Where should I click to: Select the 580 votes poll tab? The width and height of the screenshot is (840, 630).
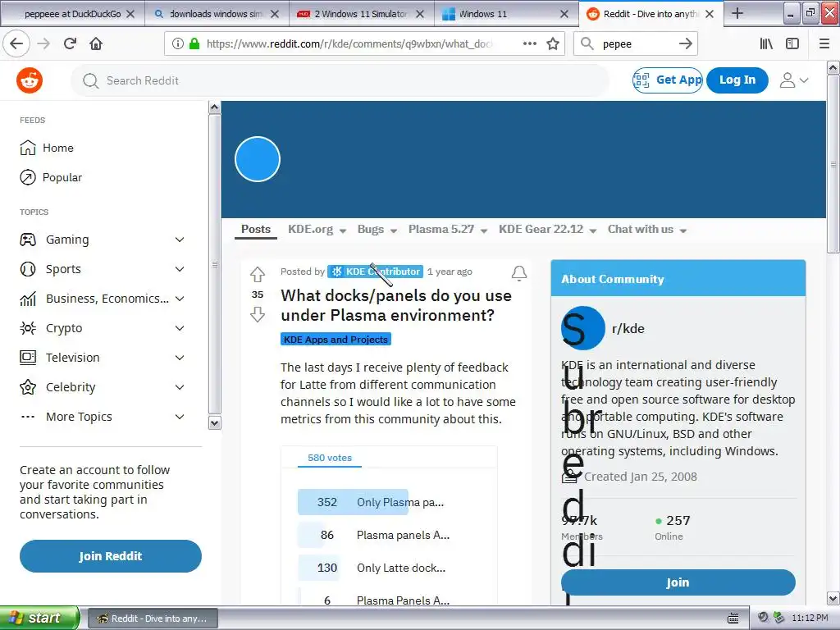point(330,458)
